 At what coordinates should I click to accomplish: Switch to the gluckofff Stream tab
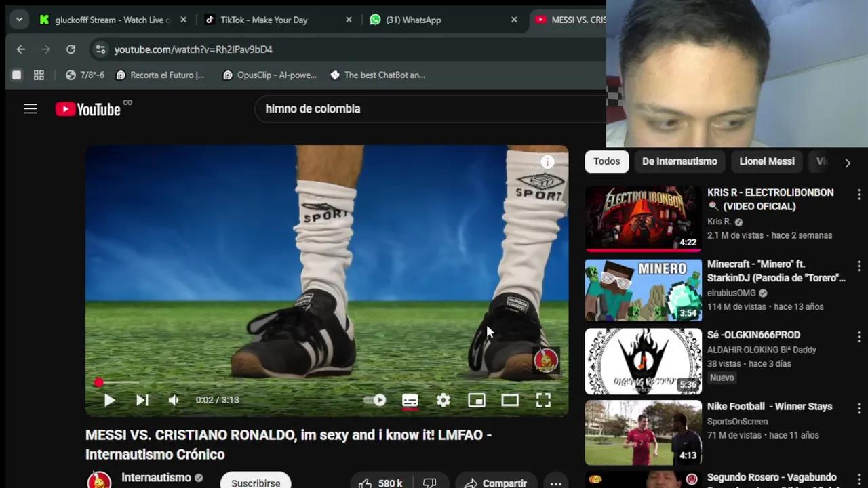[x=113, y=20]
